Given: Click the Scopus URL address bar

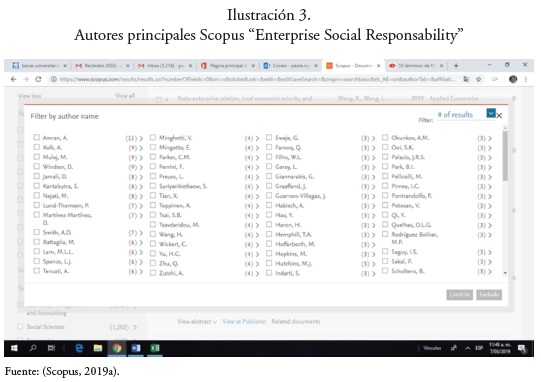Looking at the screenshot, I should pyautogui.click(x=257, y=79).
